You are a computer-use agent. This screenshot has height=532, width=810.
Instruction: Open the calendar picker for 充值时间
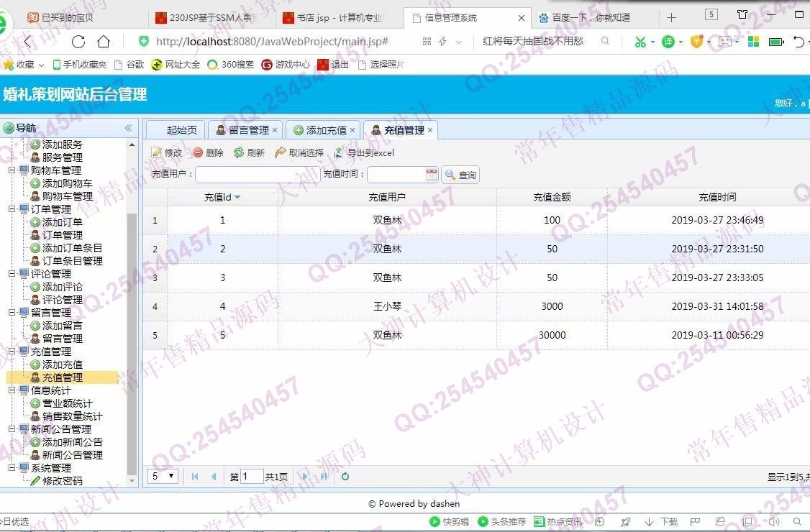coord(431,175)
